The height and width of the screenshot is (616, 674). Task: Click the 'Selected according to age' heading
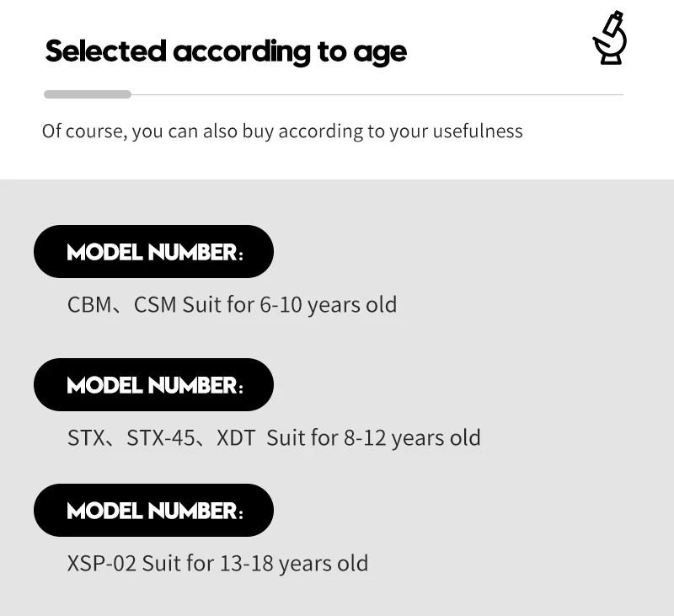coord(226,52)
